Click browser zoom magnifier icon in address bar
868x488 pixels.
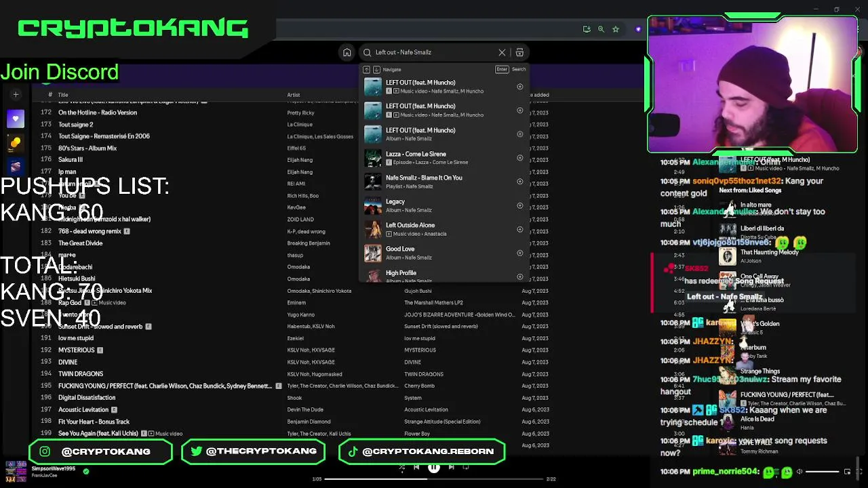pos(601,29)
